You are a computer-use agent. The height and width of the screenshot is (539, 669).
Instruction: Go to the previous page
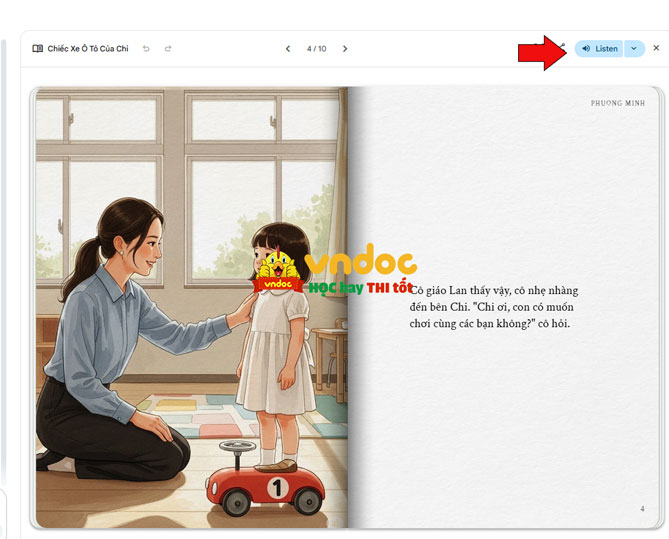[x=288, y=48]
